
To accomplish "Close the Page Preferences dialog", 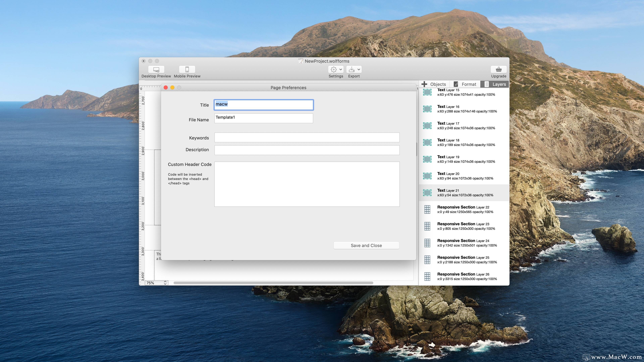I will (x=166, y=87).
